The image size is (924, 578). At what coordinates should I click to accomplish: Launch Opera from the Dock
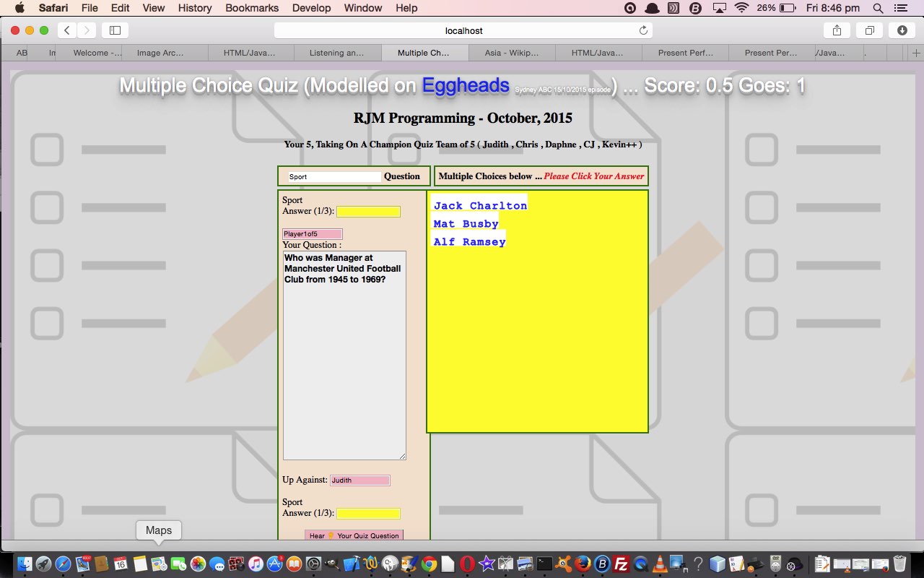tap(467, 564)
